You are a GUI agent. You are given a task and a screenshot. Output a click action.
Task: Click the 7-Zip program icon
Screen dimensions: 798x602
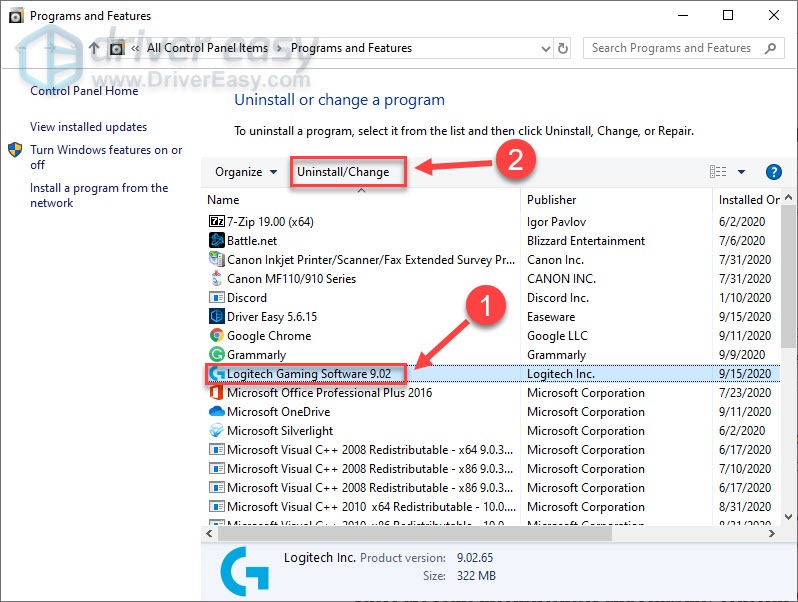click(217, 221)
